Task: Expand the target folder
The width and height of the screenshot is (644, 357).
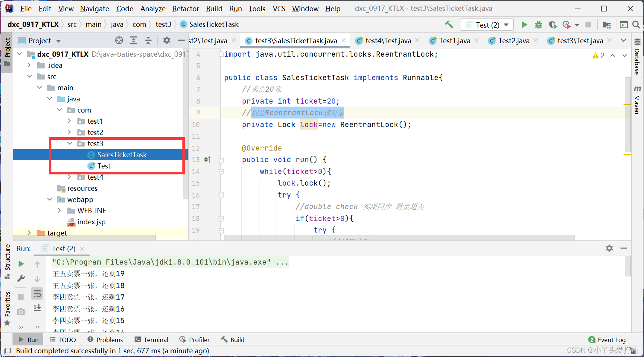Action: point(29,233)
